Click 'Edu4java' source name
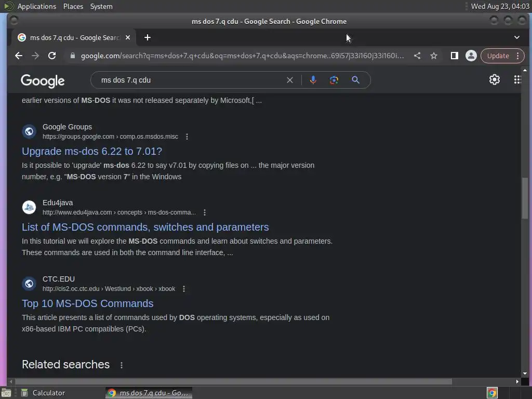The width and height of the screenshot is (532, 399). pos(58,203)
